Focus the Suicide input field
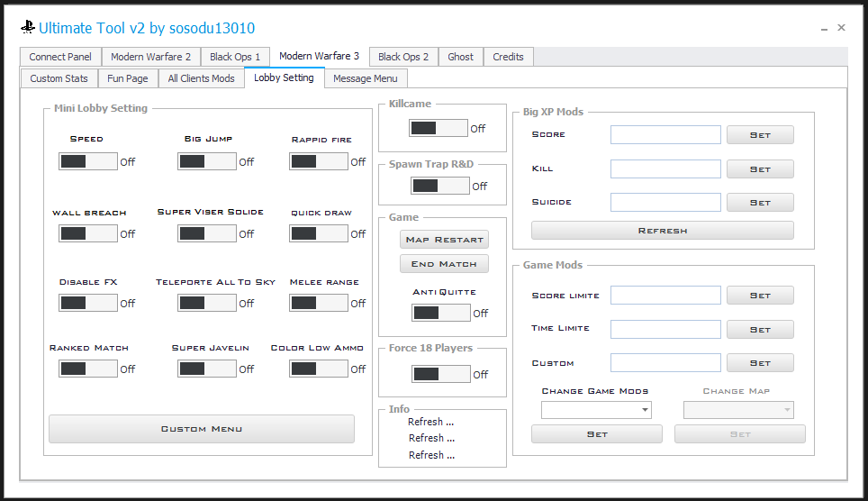The image size is (868, 501). pos(665,202)
